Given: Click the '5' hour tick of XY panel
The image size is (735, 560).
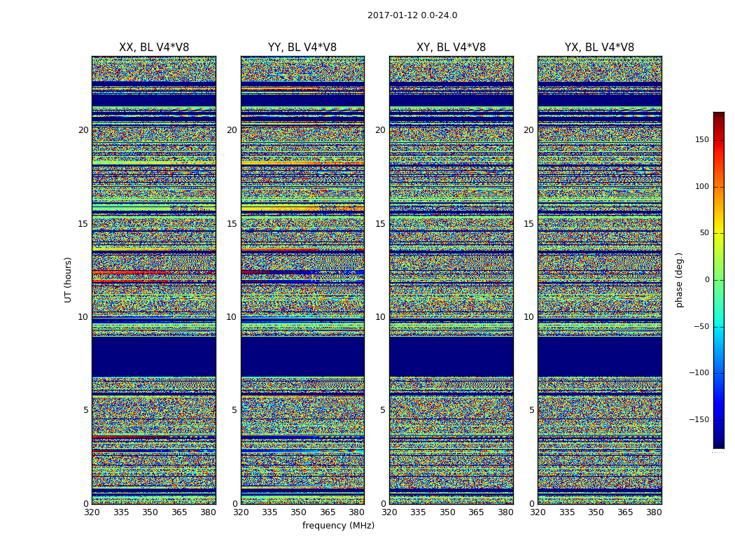Looking at the screenshot, I should pyautogui.click(x=383, y=410).
